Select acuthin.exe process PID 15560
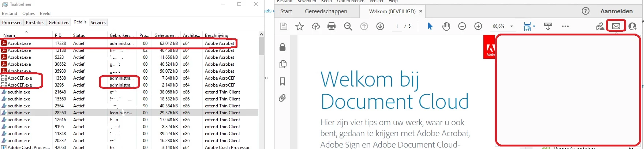Viewport: 644px width, 149px height. coord(130,99)
